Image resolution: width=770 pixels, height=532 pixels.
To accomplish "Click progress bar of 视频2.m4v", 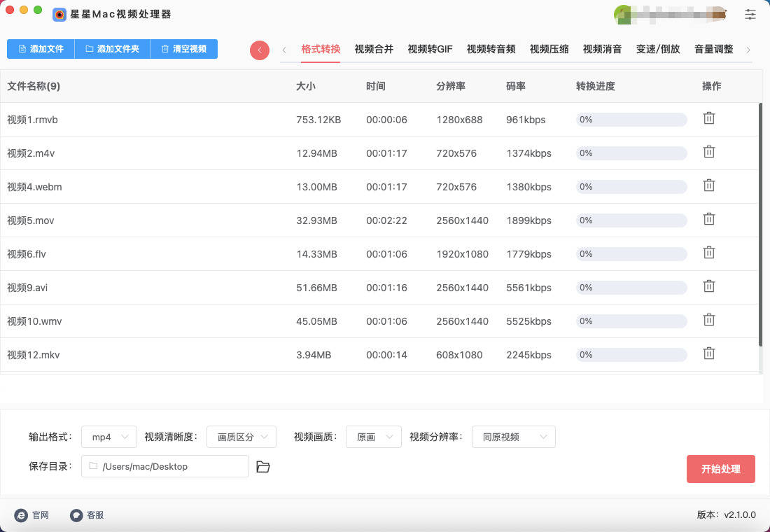I will (631, 153).
